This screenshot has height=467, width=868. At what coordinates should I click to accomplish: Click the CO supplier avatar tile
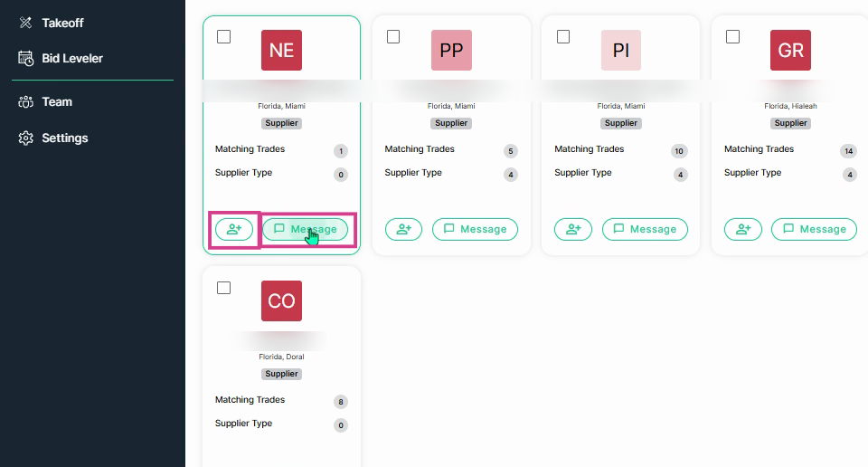pos(282,300)
